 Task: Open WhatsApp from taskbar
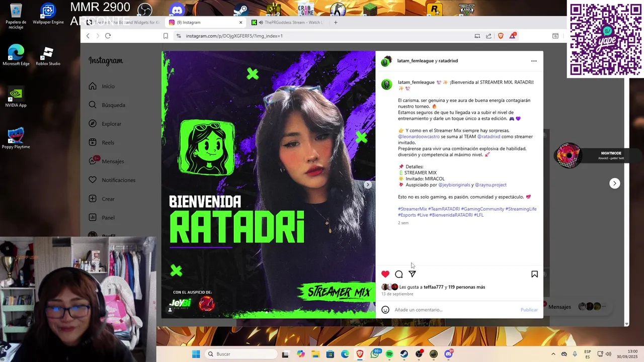(375, 354)
